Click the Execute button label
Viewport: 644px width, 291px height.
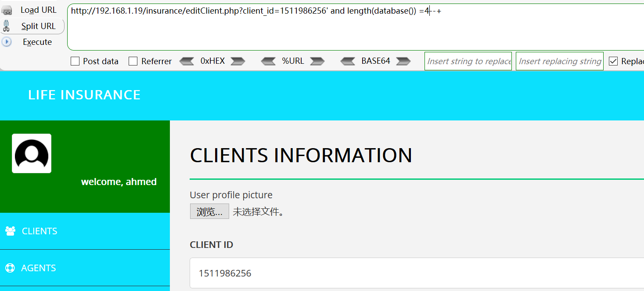[x=37, y=42]
